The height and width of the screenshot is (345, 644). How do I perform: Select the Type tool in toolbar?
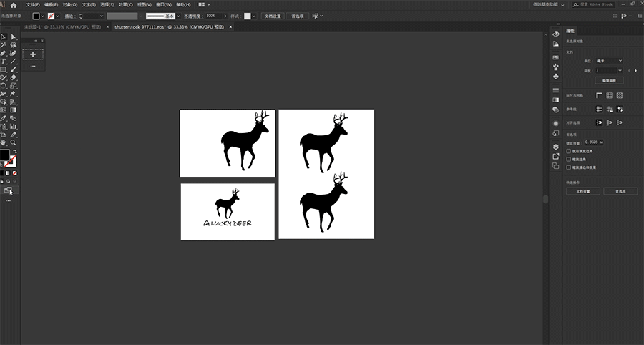tap(4, 62)
